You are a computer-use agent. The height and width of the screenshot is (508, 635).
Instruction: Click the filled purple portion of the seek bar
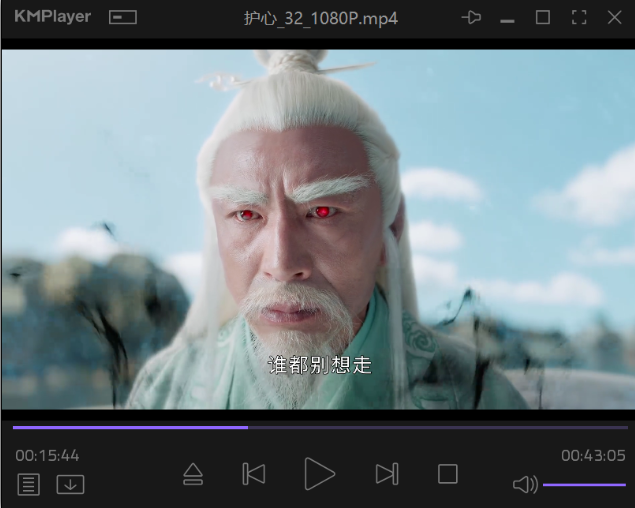(130, 427)
